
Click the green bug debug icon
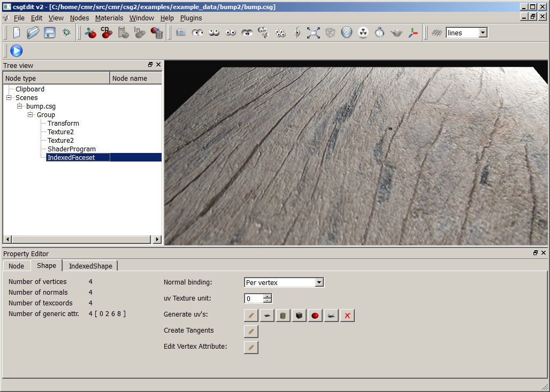click(66, 33)
